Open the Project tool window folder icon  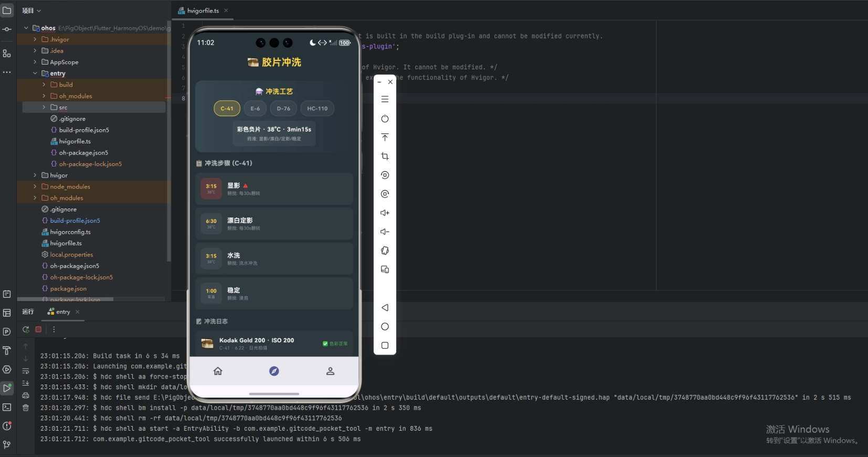7,11
